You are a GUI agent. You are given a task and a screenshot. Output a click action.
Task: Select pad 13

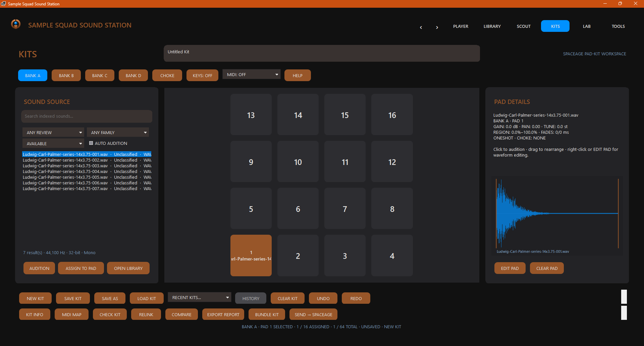click(251, 115)
